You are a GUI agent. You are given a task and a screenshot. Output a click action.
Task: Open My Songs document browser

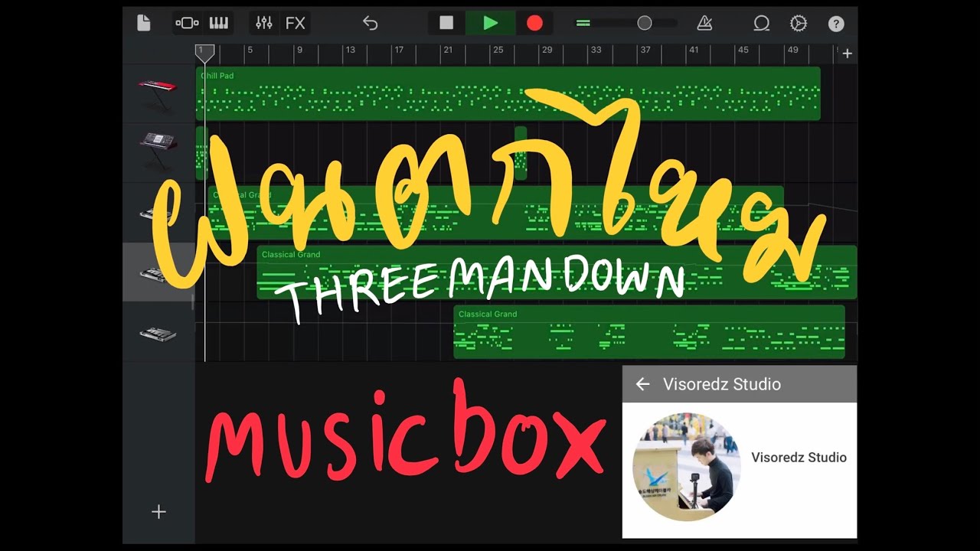pyautogui.click(x=143, y=23)
